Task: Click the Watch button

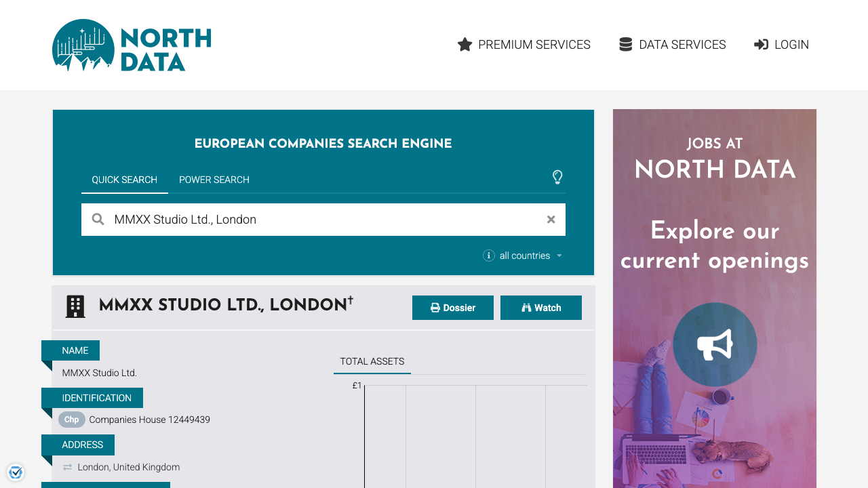Action: click(541, 308)
